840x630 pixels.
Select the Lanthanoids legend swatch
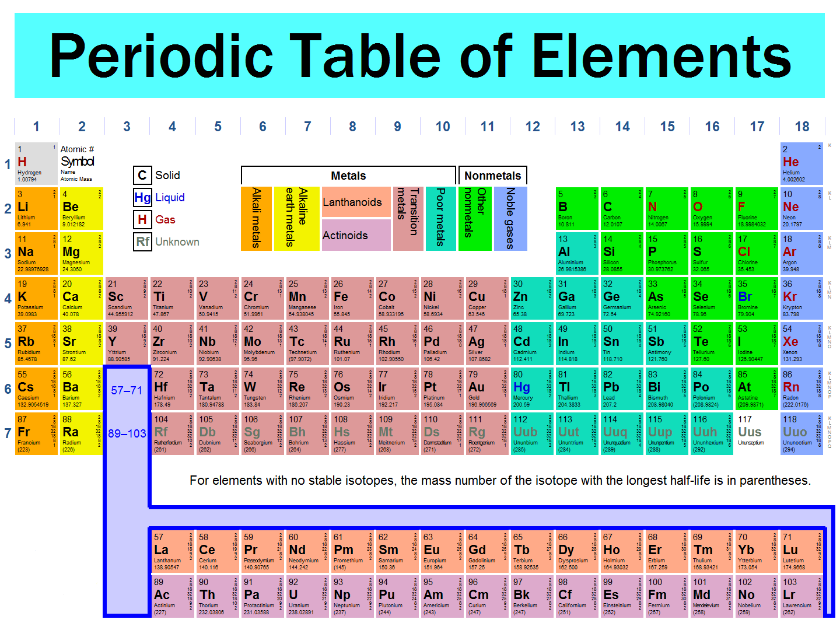coord(356,202)
